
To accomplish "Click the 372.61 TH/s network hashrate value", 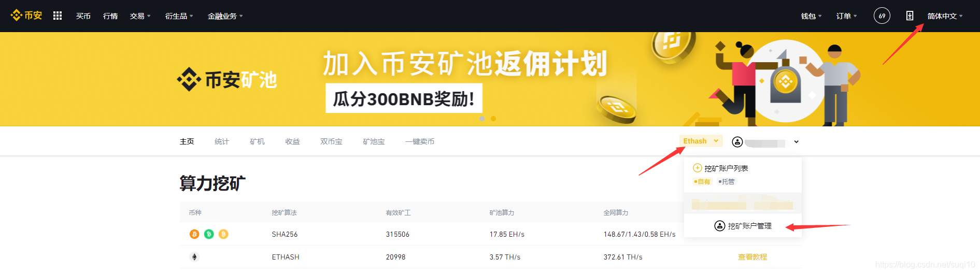I will click(623, 257).
